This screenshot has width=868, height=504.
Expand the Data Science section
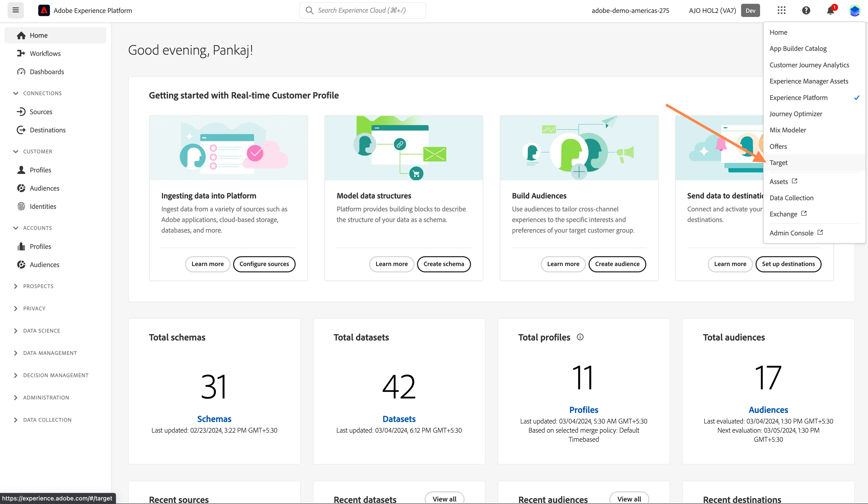pyautogui.click(x=36, y=331)
